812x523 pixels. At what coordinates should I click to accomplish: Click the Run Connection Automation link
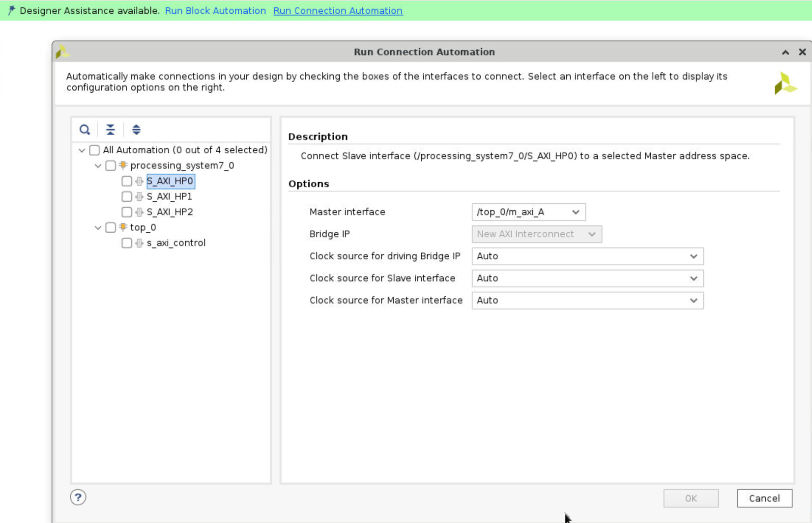[x=338, y=11]
